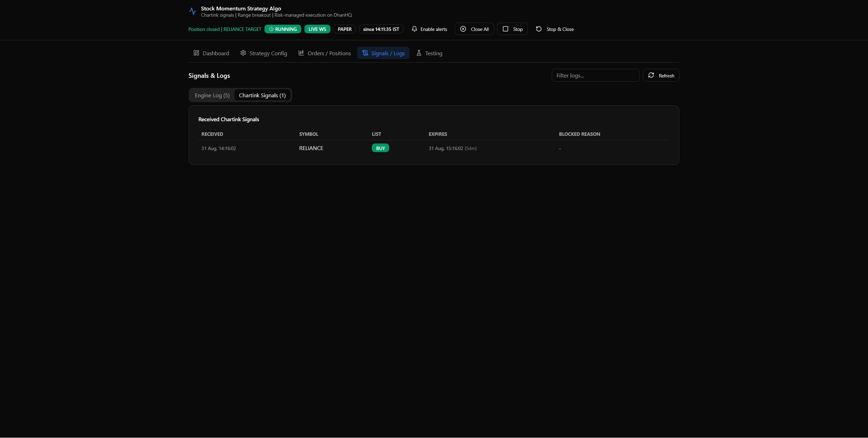
Task: Click the received time 31 Aug, 14:16:02
Action: tap(219, 148)
